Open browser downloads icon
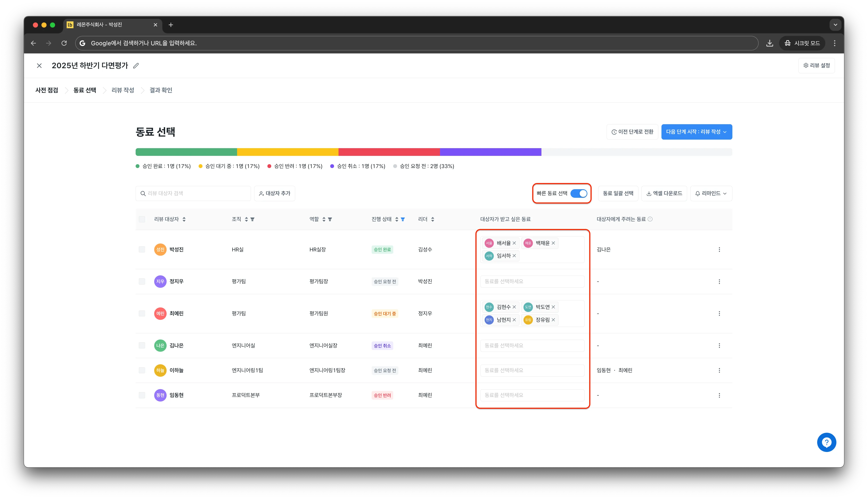The width and height of the screenshot is (868, 499). click(x=769, y=43)
